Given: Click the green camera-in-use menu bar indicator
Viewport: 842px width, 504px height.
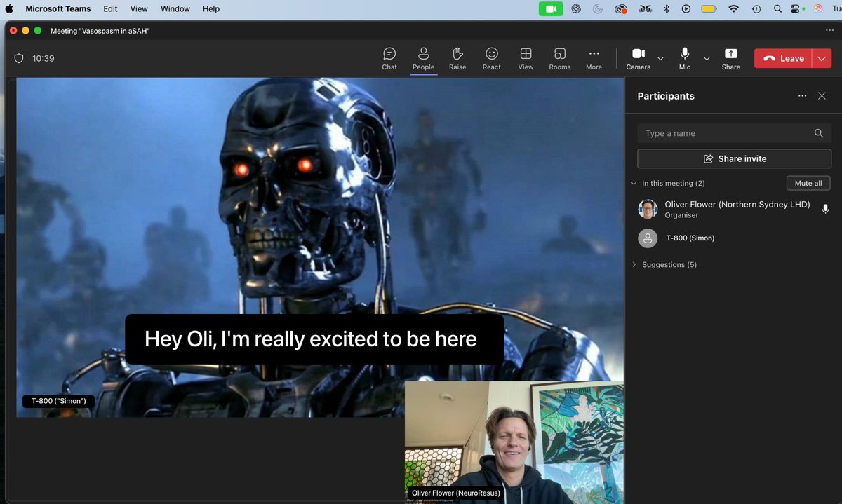Looking at the screenshot, I should [x=551, y=8].
